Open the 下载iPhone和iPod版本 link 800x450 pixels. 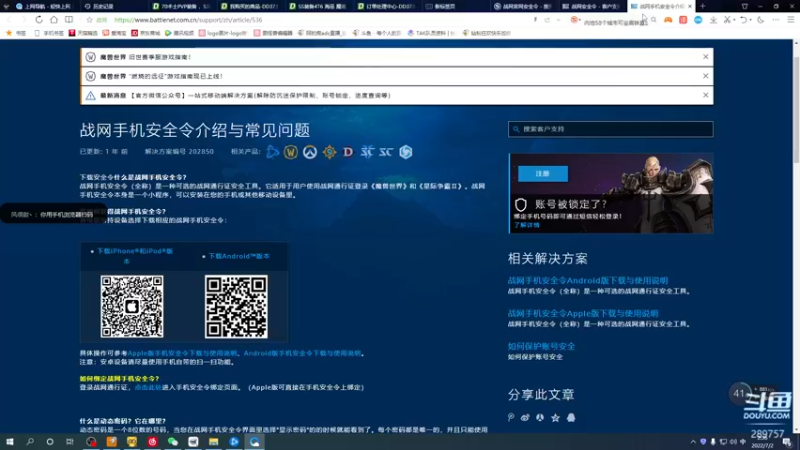pos(135,256)
